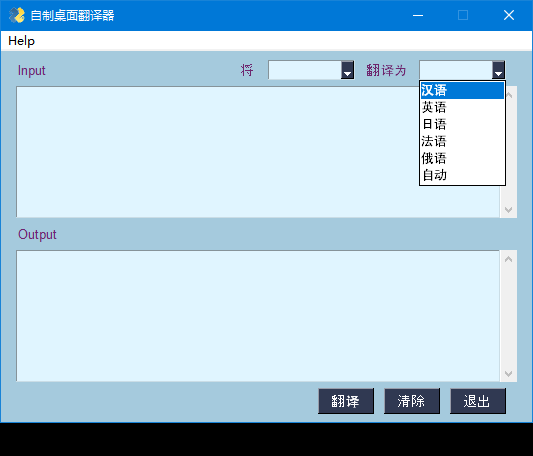Minimize the translator window
Viewport: 533px width, 456px height.
click(x=418, y=15)
